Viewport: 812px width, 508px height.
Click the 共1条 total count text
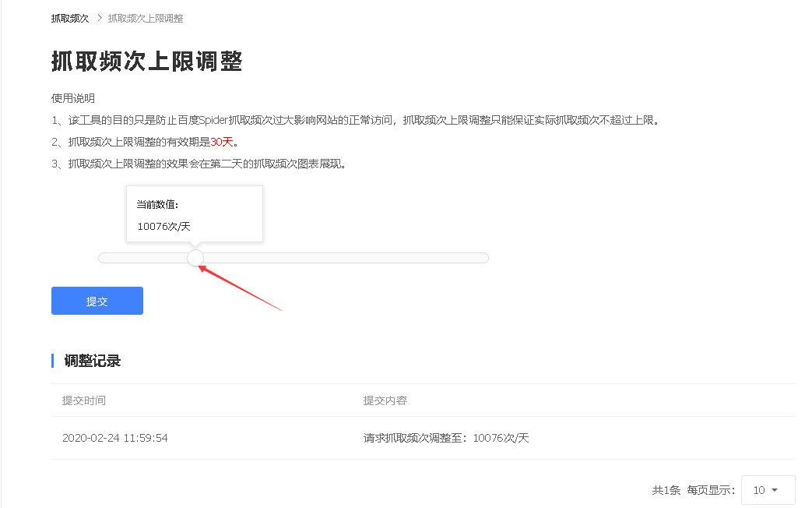click(666, 490)
